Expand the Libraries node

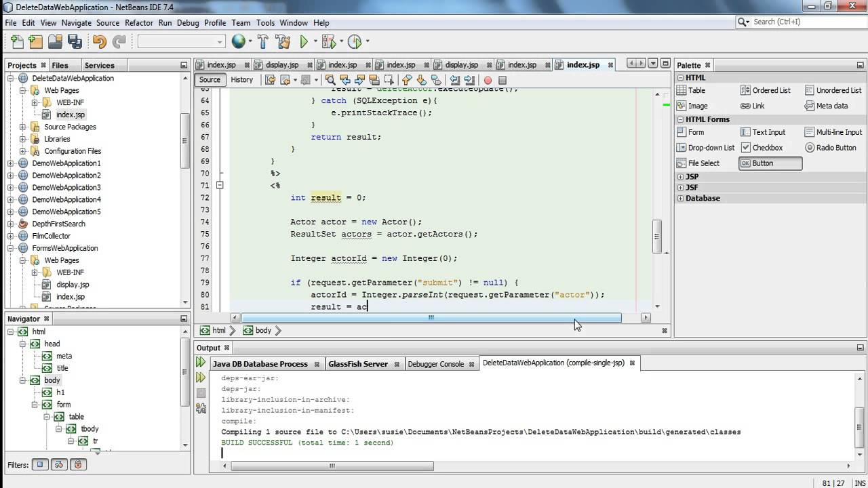[x=23, y=140]
